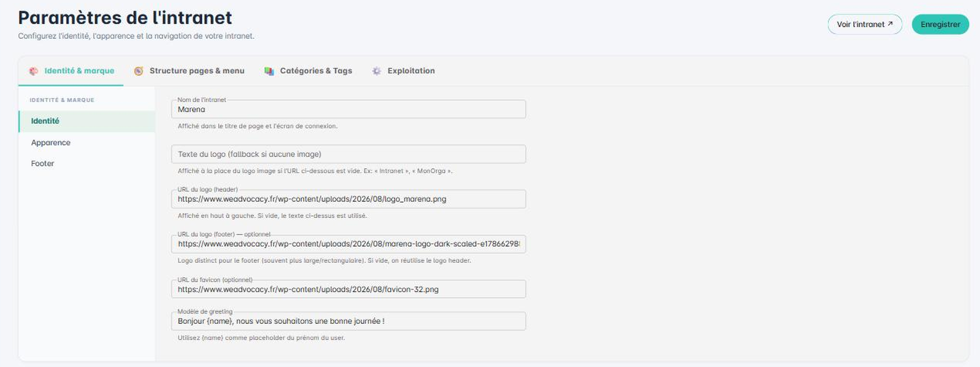Click the URL du logo (header) field
This screenshot has width=980, height=367.
[348, 199]
